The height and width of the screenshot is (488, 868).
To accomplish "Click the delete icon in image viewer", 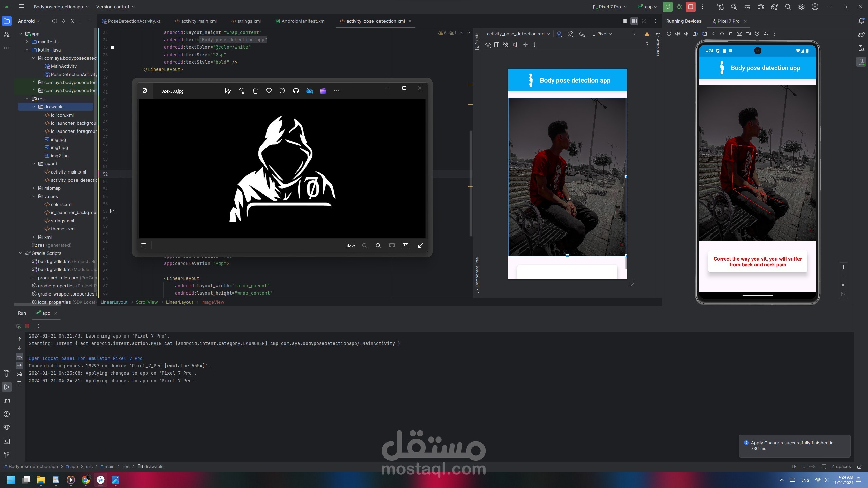I will coord(255,91).
